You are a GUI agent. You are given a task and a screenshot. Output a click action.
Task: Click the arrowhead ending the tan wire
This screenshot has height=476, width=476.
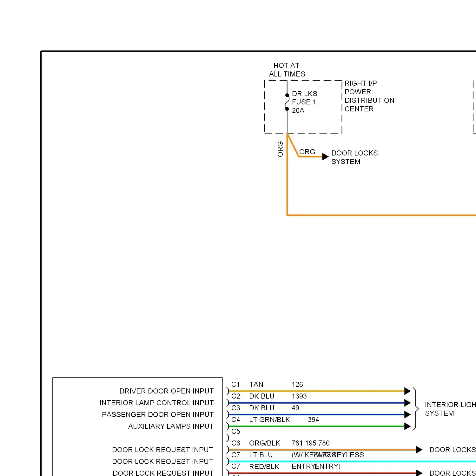[x=408, y=391]
